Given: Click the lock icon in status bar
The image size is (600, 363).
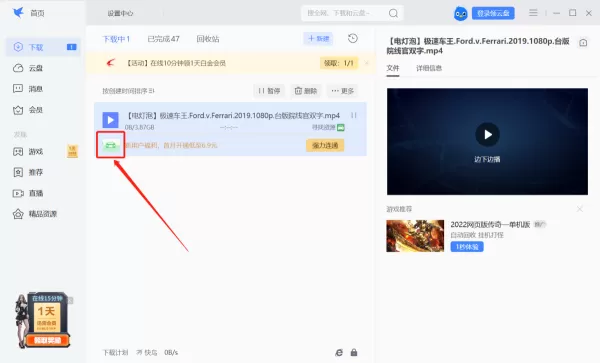Looking at the screenshot, I should (x=354, y=353).
